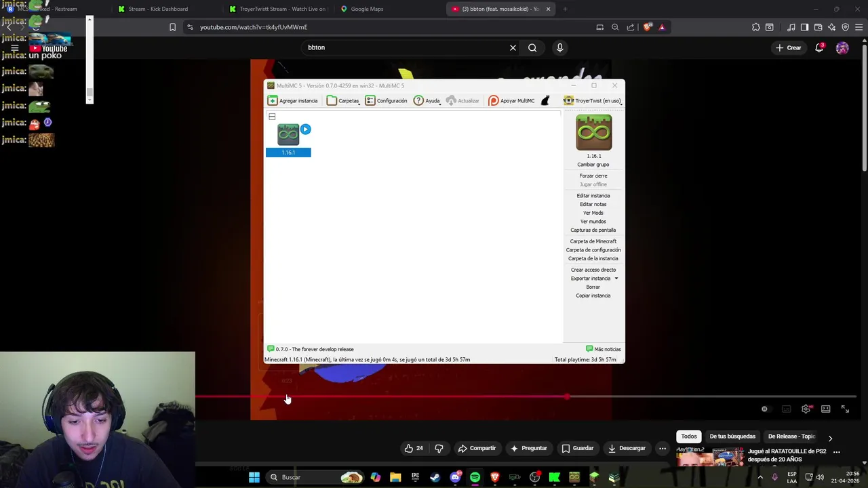Open the '0.7.0 - The forever develop release' news

click(x=310, y=349)
